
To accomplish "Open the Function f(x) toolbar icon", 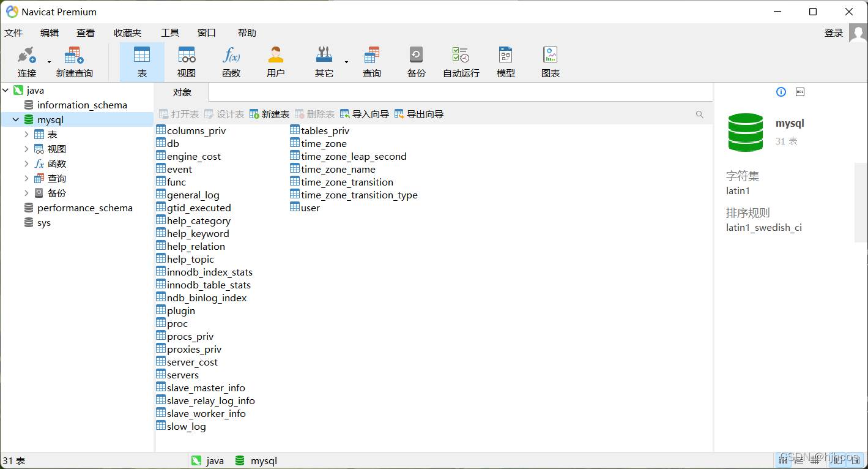I will [231, 56].
